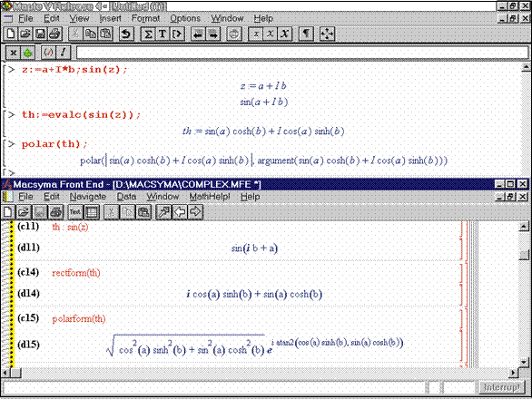Insert execution group with the [> icon

tap(177, 34)
